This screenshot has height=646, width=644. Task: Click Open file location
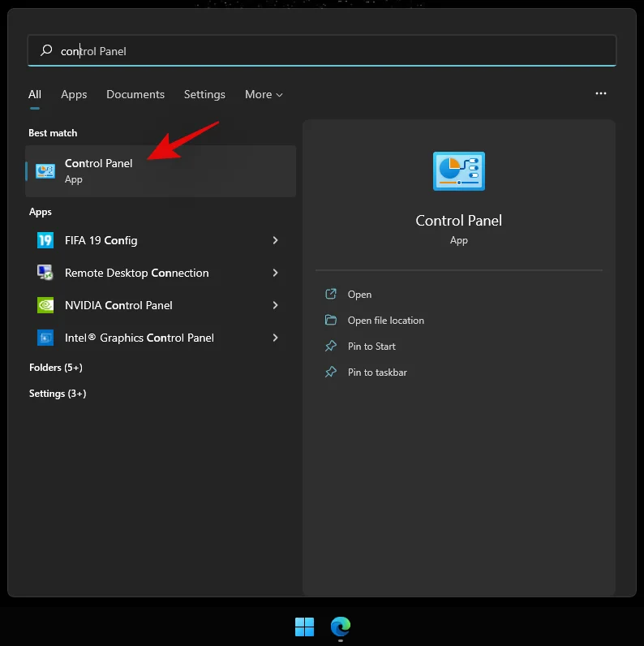[386, 321]
